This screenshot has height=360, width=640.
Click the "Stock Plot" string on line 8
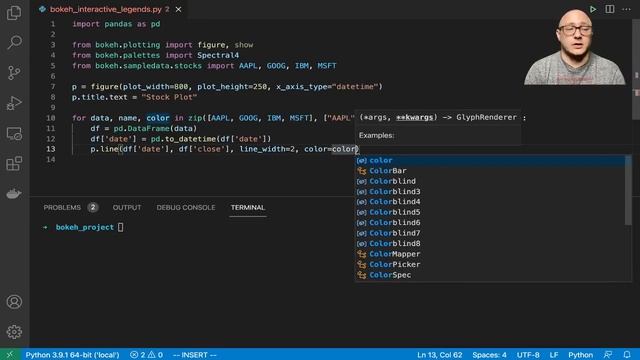coord(169,97)
